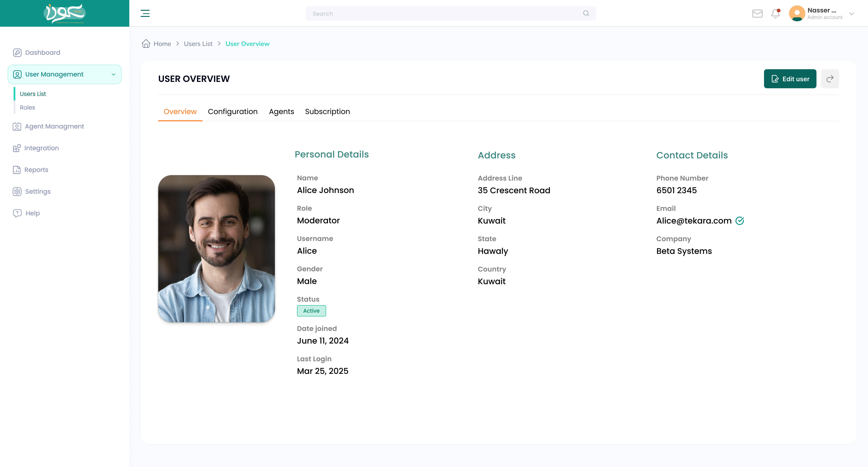Open the notifications bell icon
The width and height of the screenshot is (868, 467).
[776, 13]
